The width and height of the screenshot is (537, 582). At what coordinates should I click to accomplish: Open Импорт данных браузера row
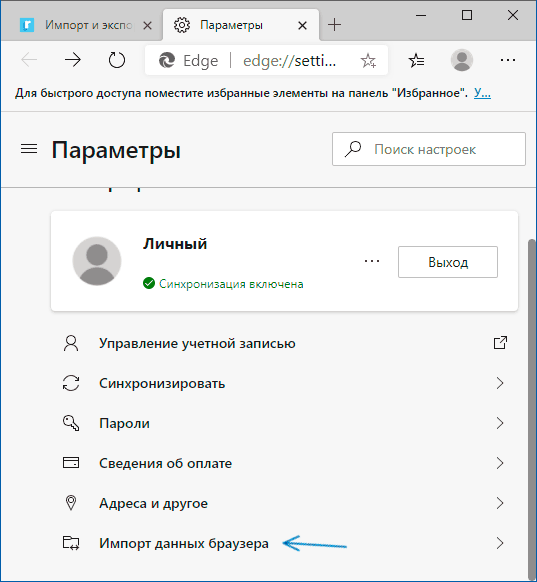click(x=284, y=543)
